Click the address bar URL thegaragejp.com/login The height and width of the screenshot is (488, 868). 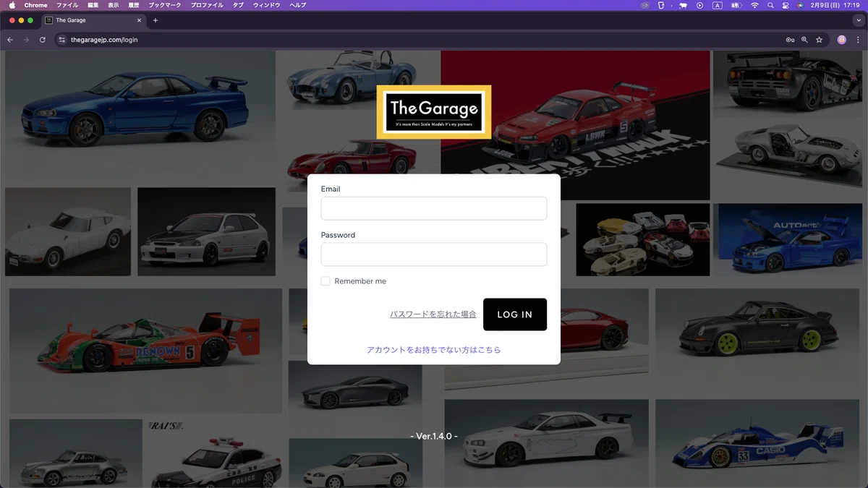pyautogui.click(x=104, y=40)
